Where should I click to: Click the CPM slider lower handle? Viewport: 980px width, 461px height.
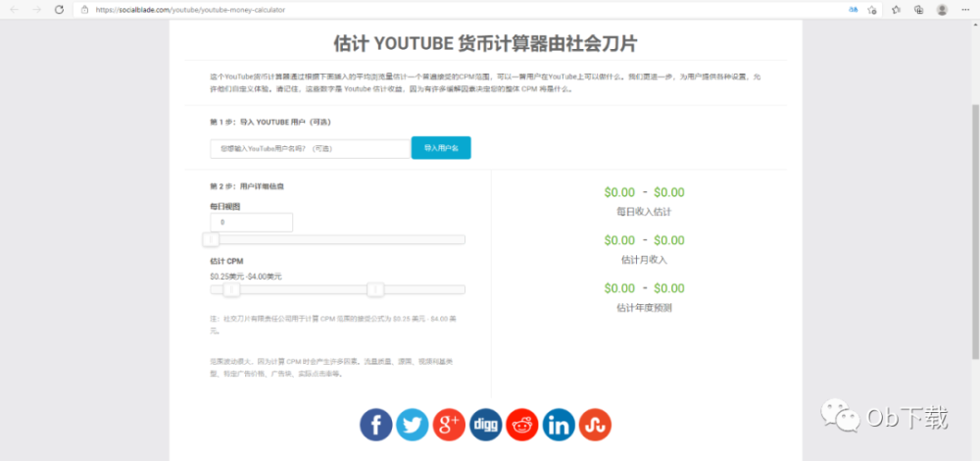(232, 289)
